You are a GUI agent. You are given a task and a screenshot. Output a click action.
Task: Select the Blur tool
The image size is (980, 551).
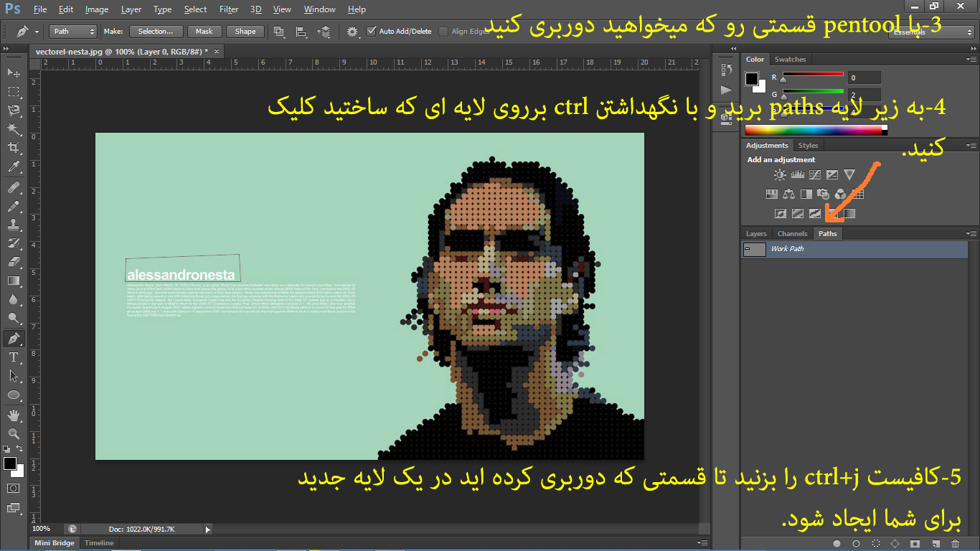(x=14, y=300)
